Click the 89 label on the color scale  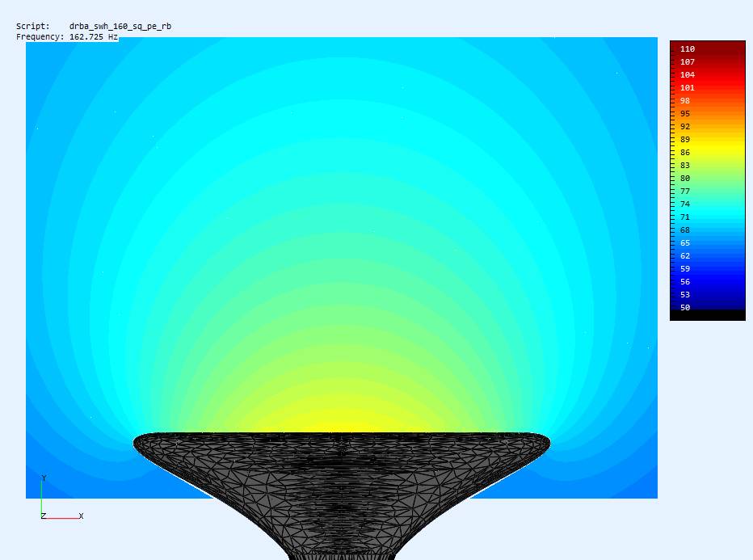[x=685, y=140]
